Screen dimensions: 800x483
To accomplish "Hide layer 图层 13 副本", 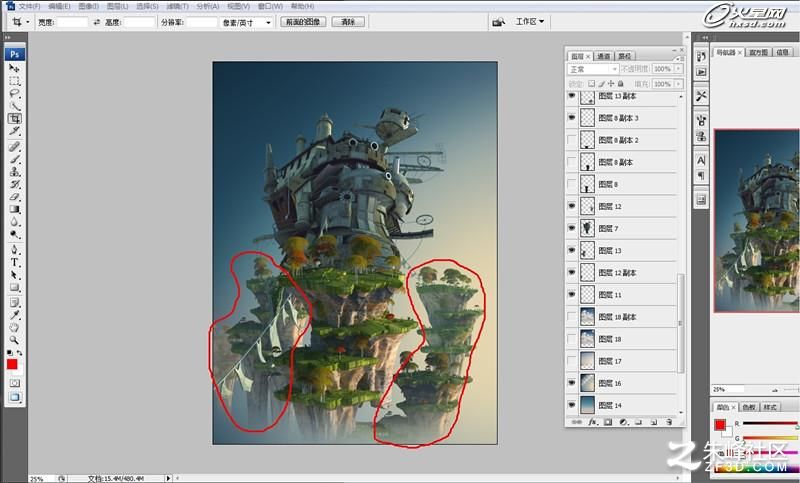I will (572, 96).
